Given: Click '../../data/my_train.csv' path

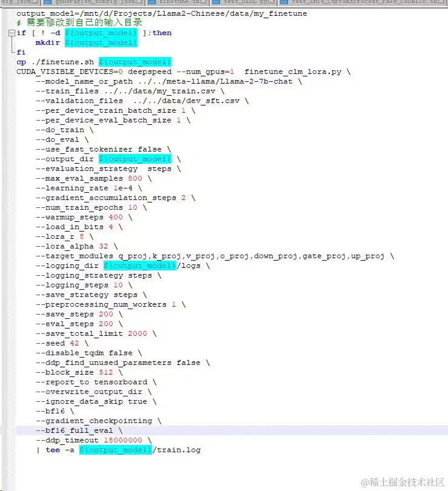Looking at the screenshot, I should 159,91.
